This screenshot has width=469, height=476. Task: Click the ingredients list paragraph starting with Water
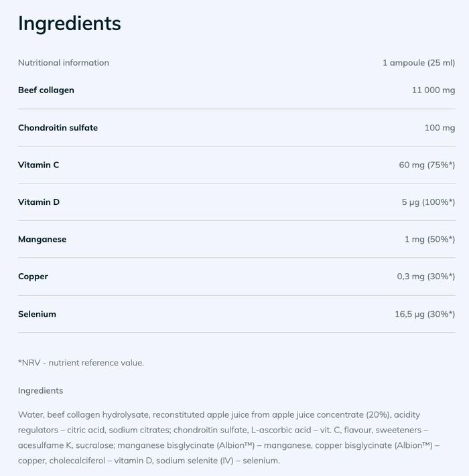[x=228, y=438]
